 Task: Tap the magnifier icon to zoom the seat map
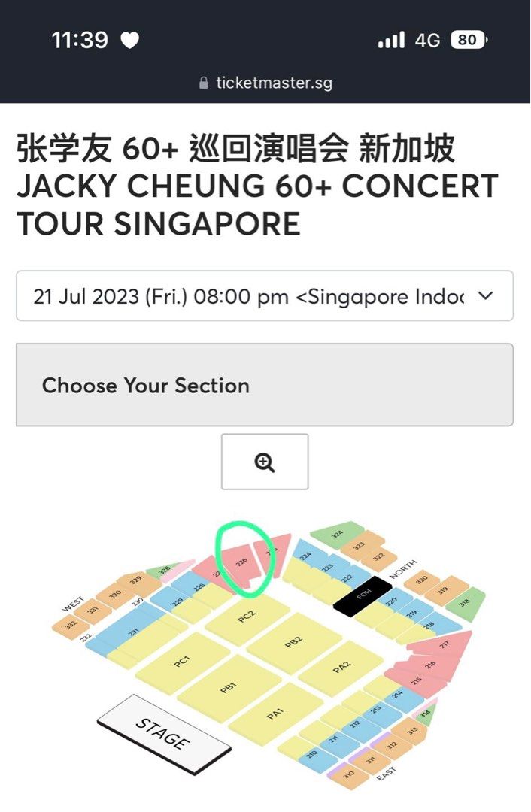click(264, 462)
